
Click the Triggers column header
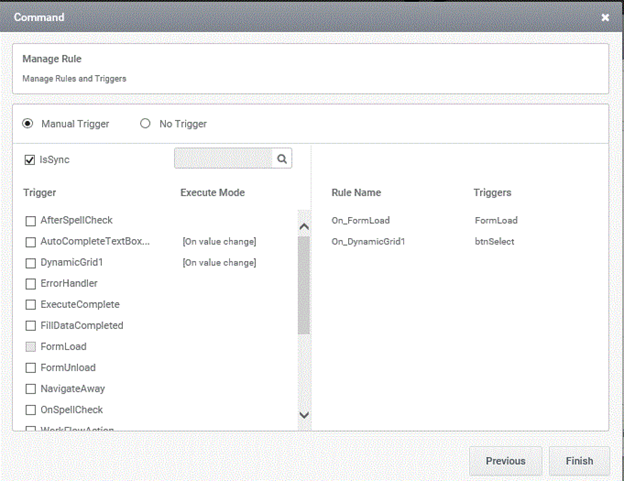[492, 193]
